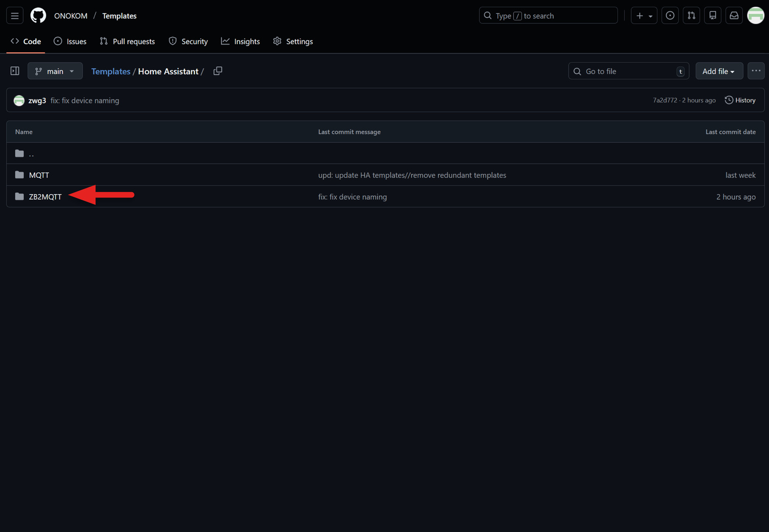Click the Last commit date column header
Image resolution: width=769 pixels, height=532 pixels.
point(731,132)
